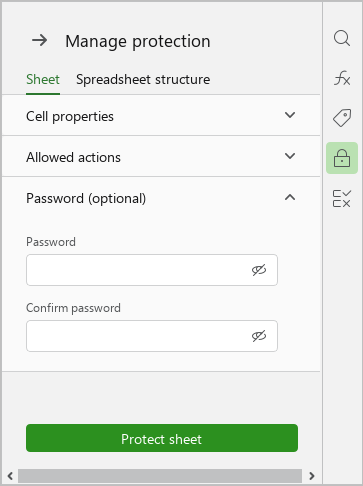Screen dimensions: 363x486
Task: Collapse the Password (optional) section
Action: pyautogui.click(x=161, y=198)
